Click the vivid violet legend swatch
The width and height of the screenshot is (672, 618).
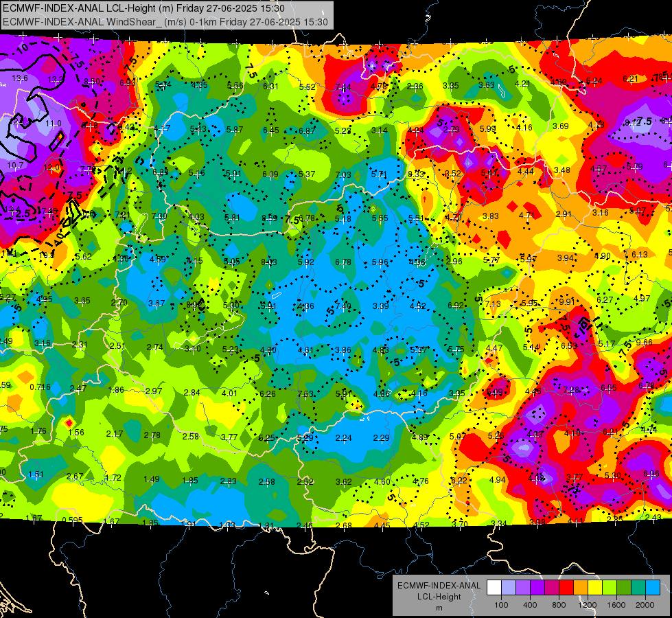537,588
